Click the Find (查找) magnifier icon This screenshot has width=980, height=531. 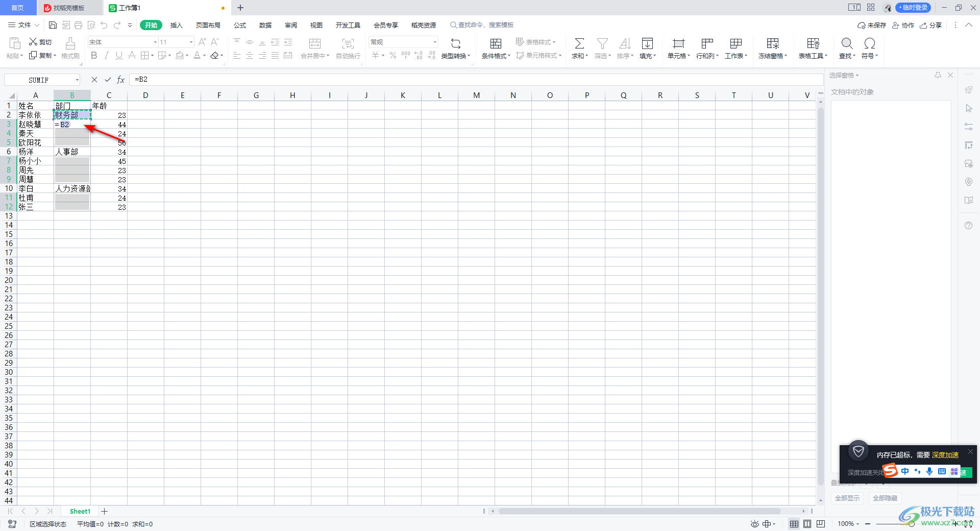847,44
